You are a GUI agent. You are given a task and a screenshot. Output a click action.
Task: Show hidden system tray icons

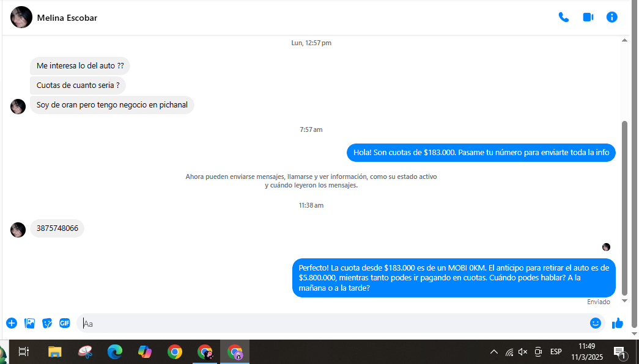493,352
